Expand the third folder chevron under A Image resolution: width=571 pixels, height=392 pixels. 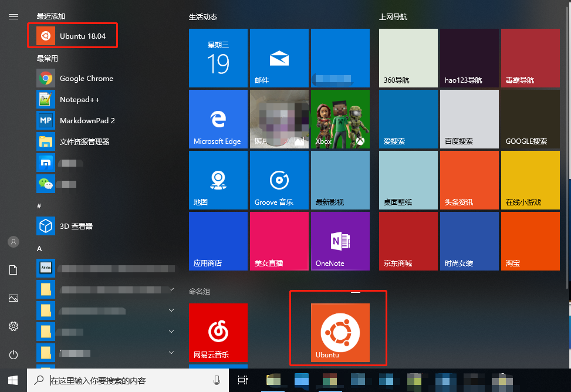click(171, 332)
